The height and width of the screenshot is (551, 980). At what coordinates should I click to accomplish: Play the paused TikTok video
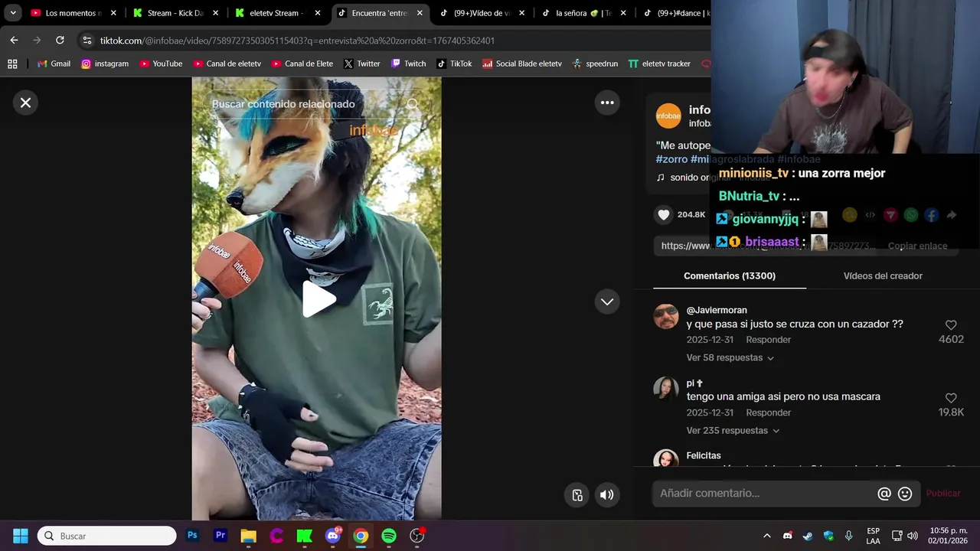coord(318,299)
